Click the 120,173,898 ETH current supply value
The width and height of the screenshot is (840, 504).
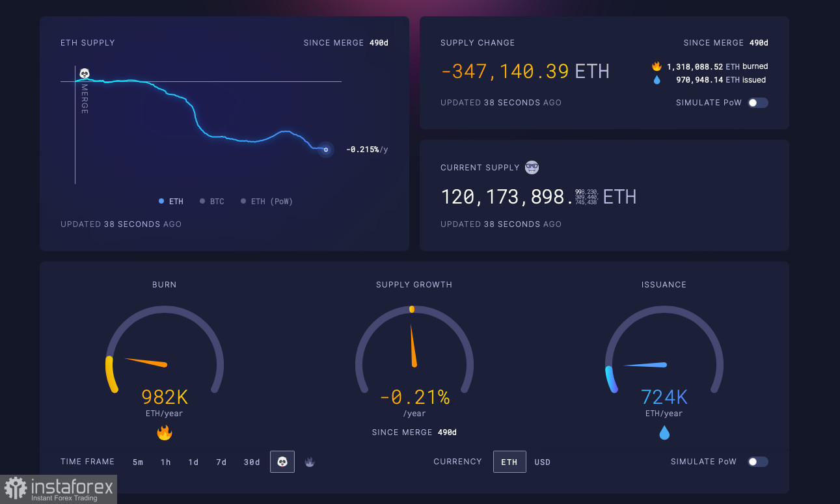pos(538,196)
